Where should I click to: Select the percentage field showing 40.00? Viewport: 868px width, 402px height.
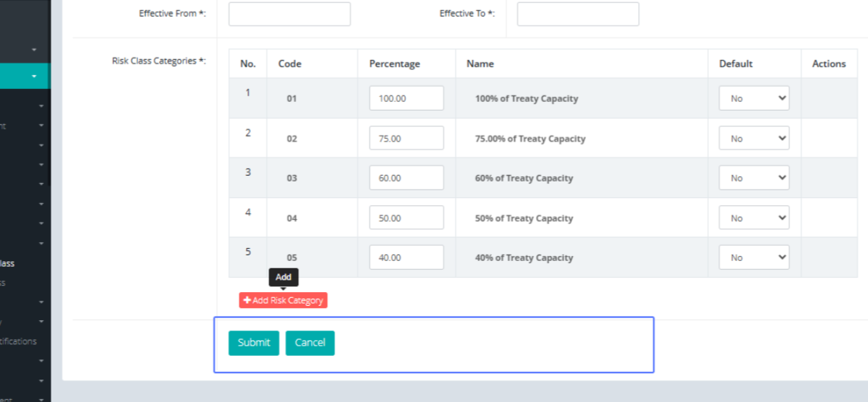[x=406, y=257]
